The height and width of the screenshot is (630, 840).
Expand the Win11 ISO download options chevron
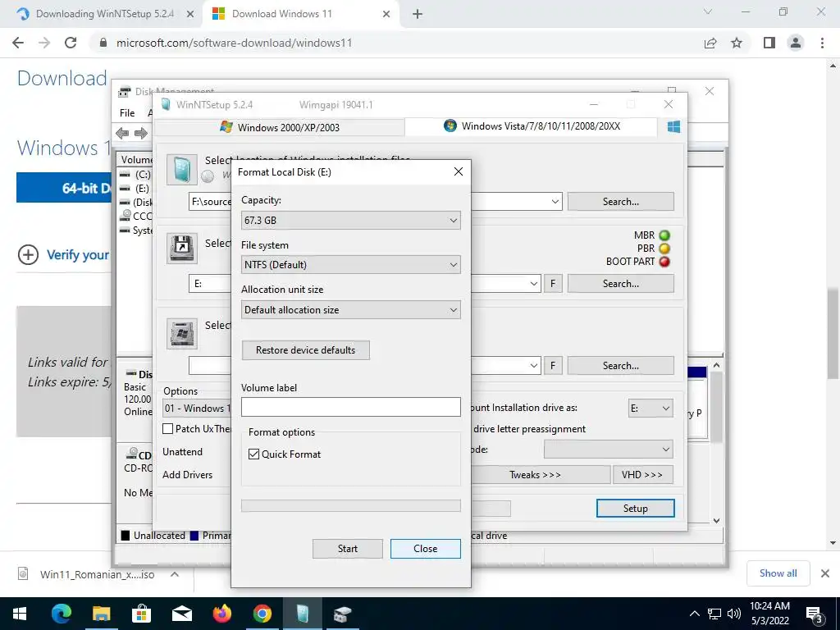pyautogui.click(x=175, y=574)
